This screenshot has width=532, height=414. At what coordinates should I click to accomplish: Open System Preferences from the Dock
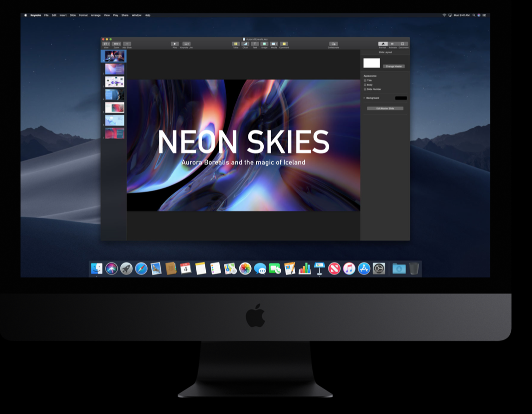[379, 269]
